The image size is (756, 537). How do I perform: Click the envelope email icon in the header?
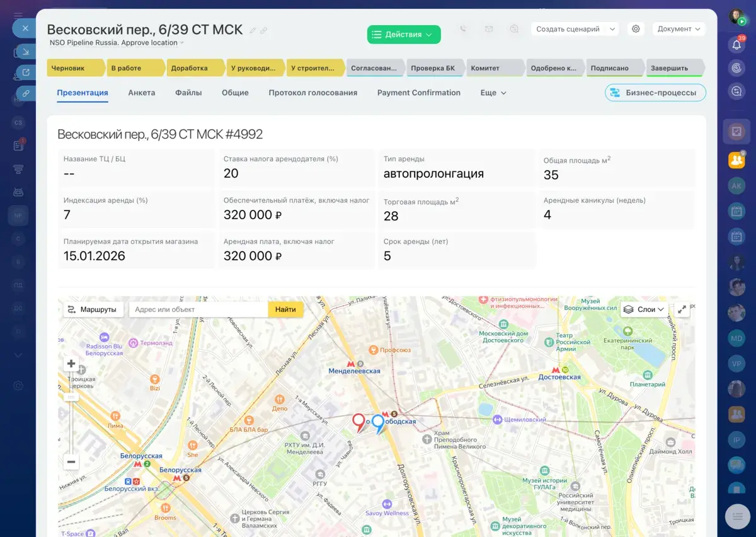[489, 29]
